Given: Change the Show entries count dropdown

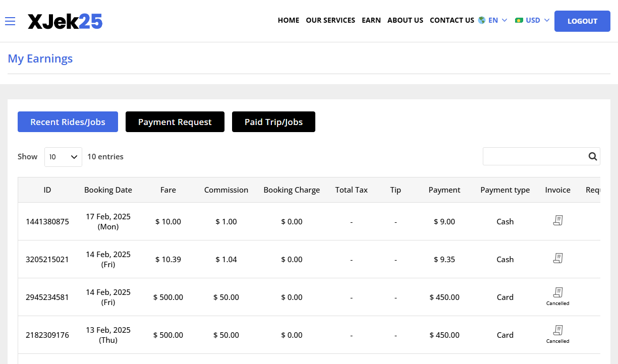Looking at the screenshot, I should [63, 156].
